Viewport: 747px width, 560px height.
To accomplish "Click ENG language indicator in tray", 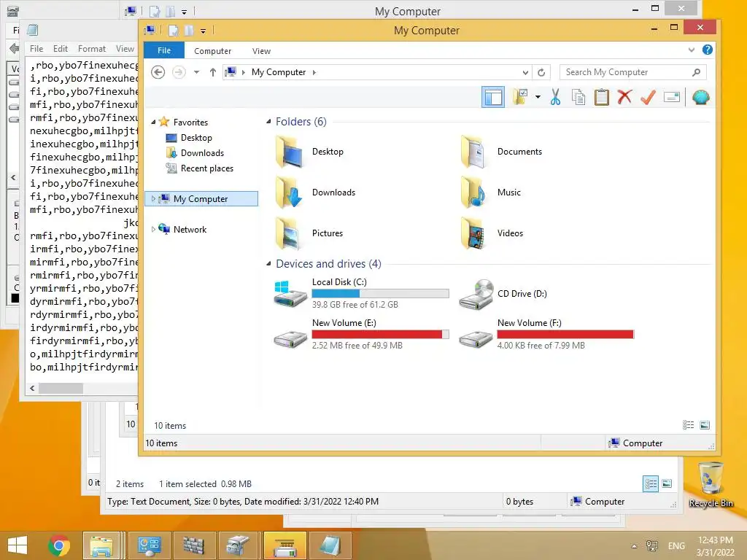I will (676, 545).
